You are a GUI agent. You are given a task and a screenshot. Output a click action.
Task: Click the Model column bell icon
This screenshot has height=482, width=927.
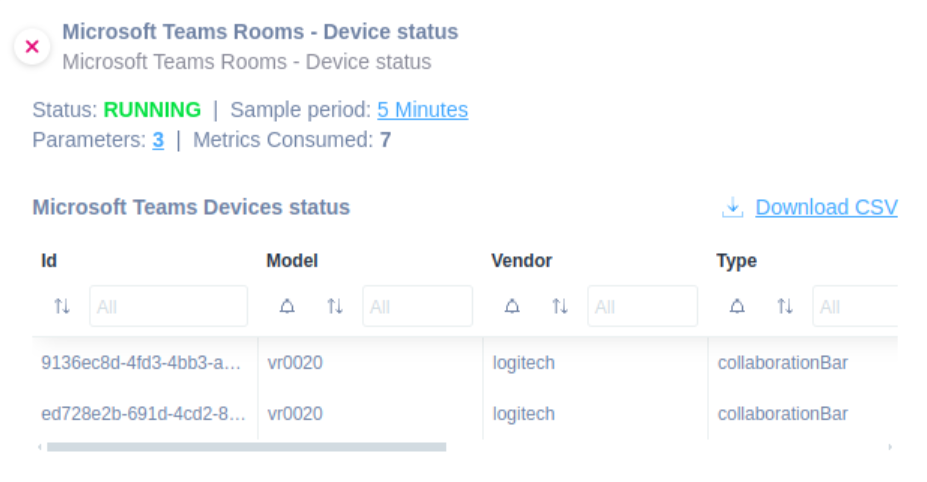[x=287, y=306]
